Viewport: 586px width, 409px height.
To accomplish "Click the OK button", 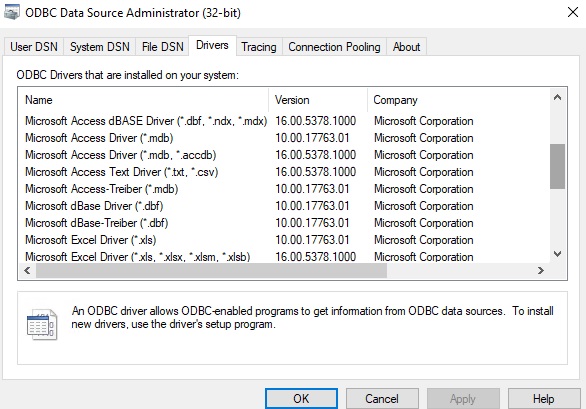I will [301, 399].
